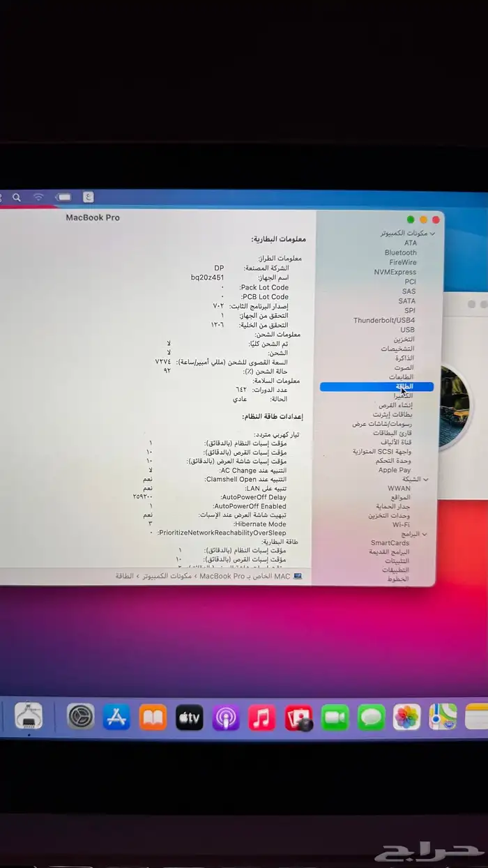Select NVMExpress in the hardware list
The width and height of the screenshot is (488, 868).
(x=395, y=272)
